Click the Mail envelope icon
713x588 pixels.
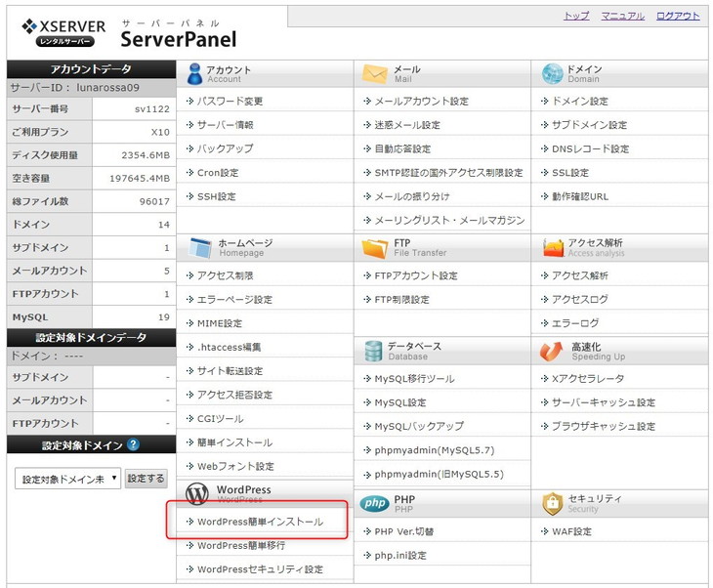(375, 73)
